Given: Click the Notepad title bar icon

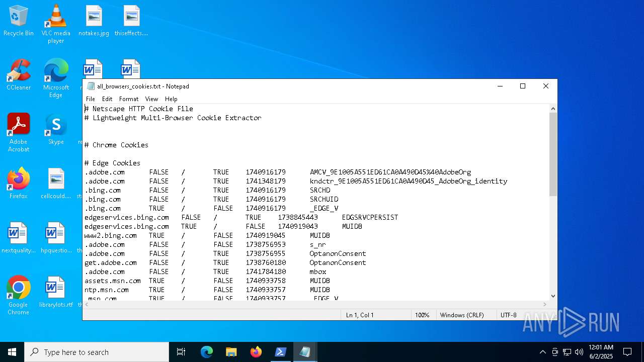Looking at the screenshot, I should tap(91, 86).
